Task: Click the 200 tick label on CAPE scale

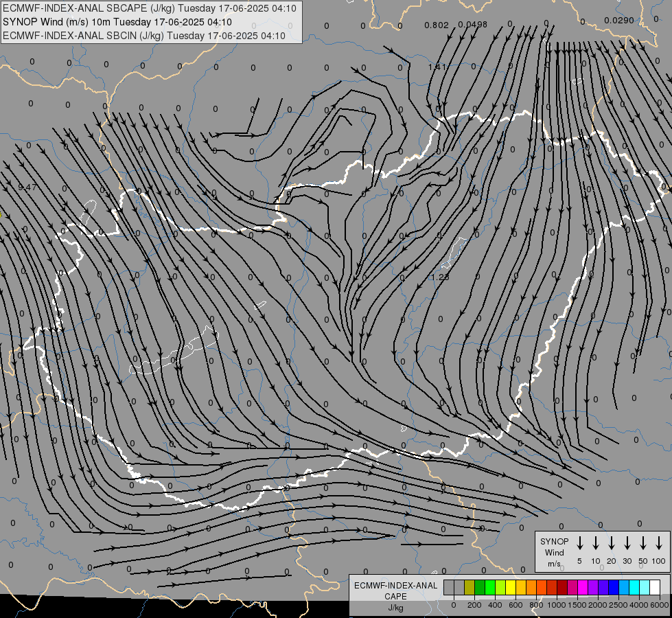Action: (x=474, y=605)
